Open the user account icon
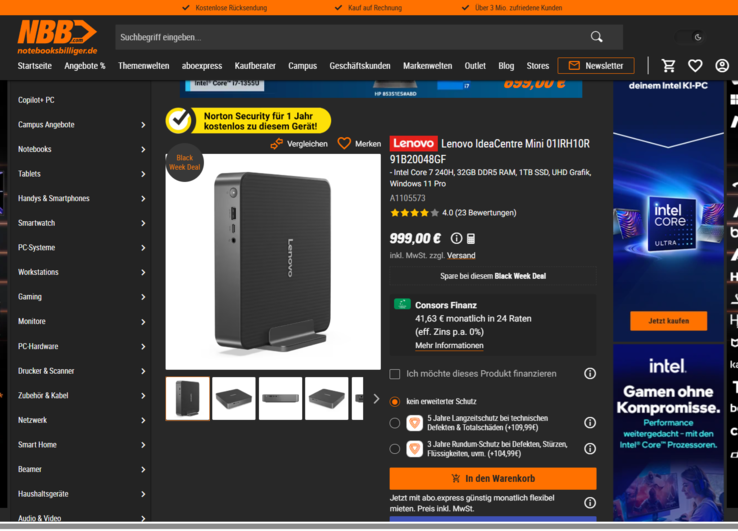 (722, 65)
